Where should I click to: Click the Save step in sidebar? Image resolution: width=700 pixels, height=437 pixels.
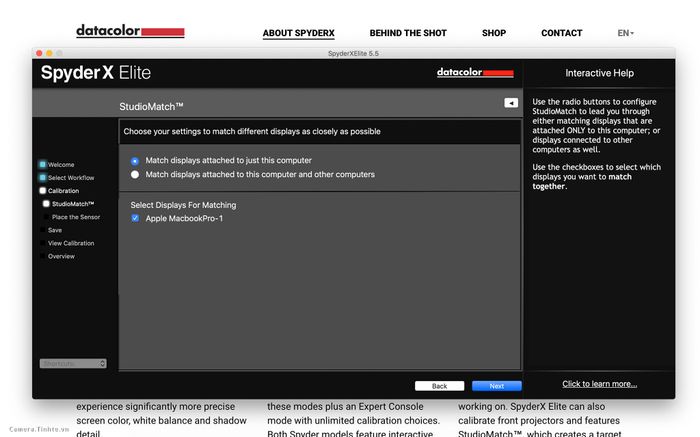tap(55, 230)
